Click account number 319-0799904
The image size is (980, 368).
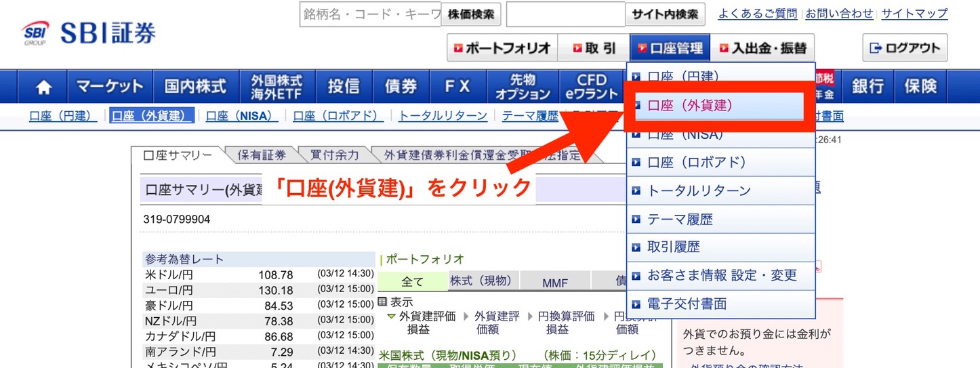tap(177, 220)
